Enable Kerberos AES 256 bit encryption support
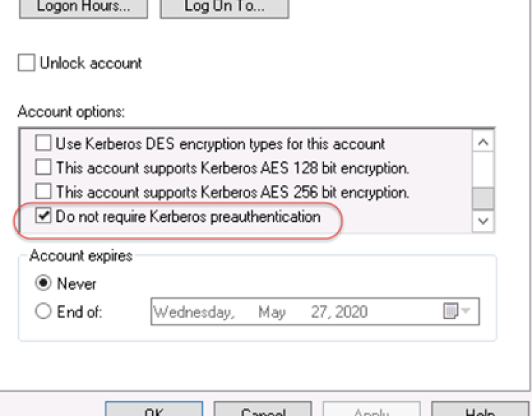The image size is (532, 416). 44,191
